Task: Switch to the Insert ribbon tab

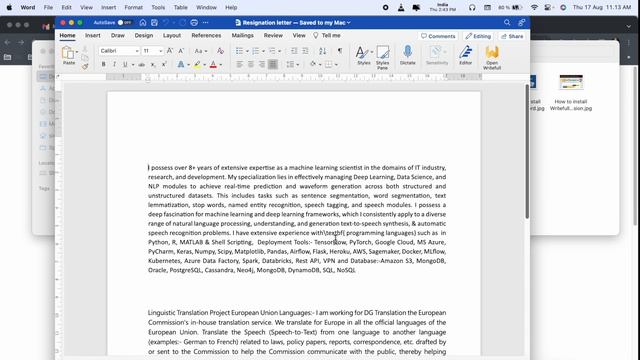Action: (x=93, y=36)
